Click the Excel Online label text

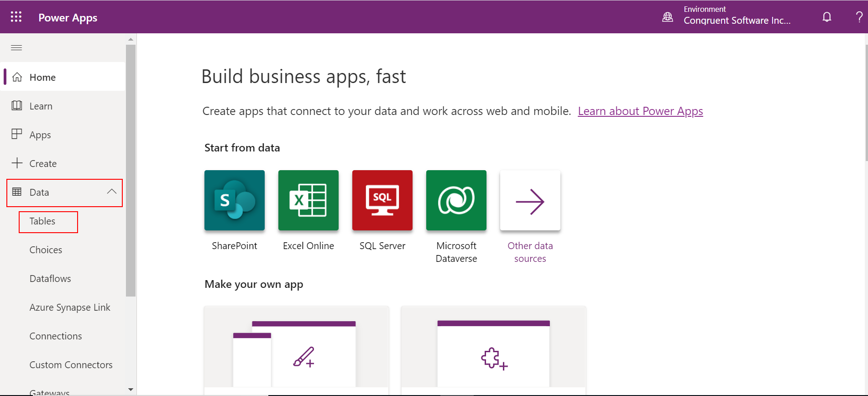click(309, 246)
